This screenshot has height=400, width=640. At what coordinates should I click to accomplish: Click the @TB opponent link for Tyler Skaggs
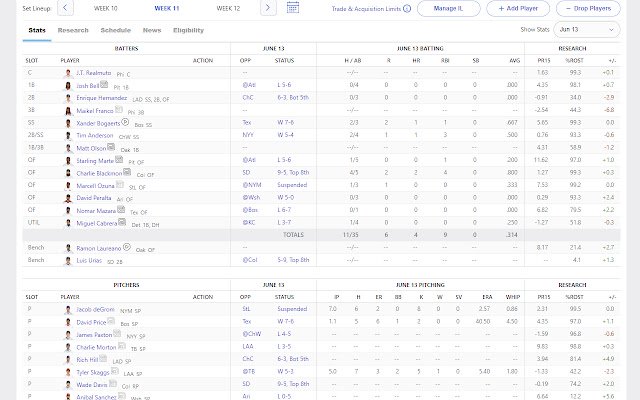[x=249, y=371]
